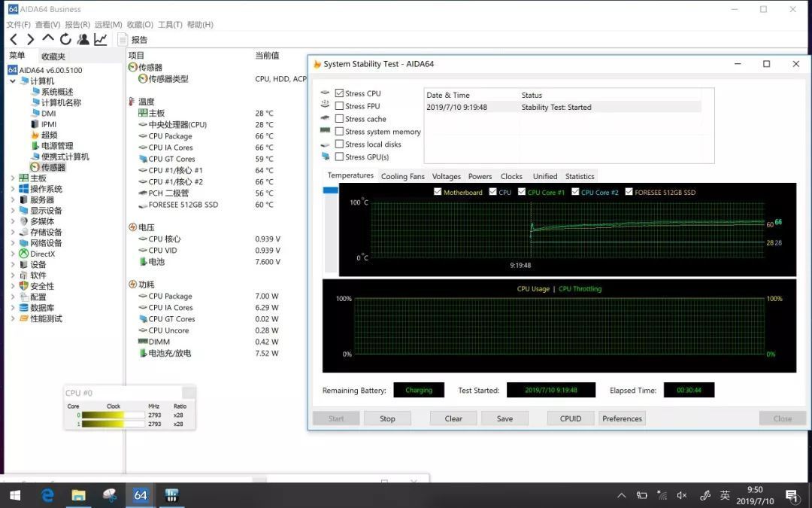Image resolution: width=812 pixels, height=508 pixels.
Task: Open Windows Start menu
Action: (x=15, y=495)
